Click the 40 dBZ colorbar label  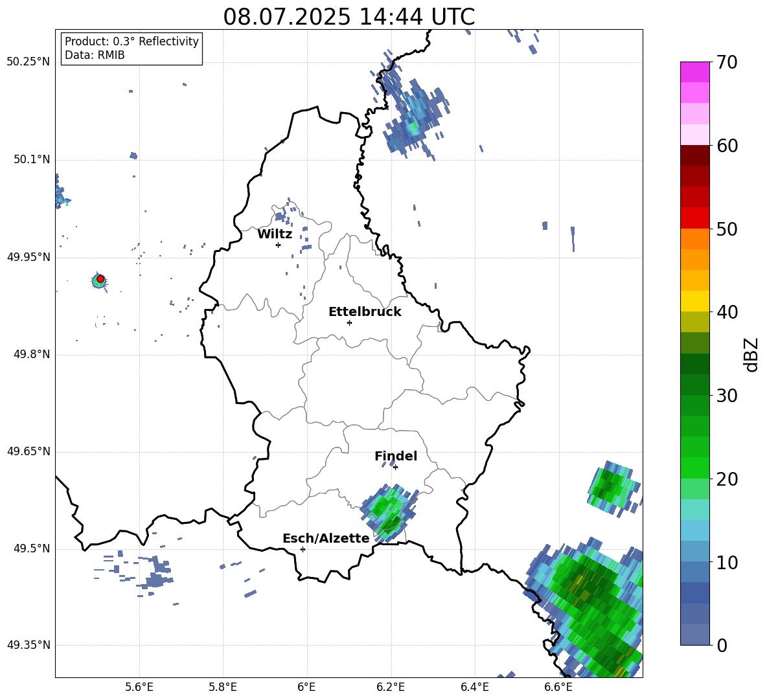(x=726, y=312)
